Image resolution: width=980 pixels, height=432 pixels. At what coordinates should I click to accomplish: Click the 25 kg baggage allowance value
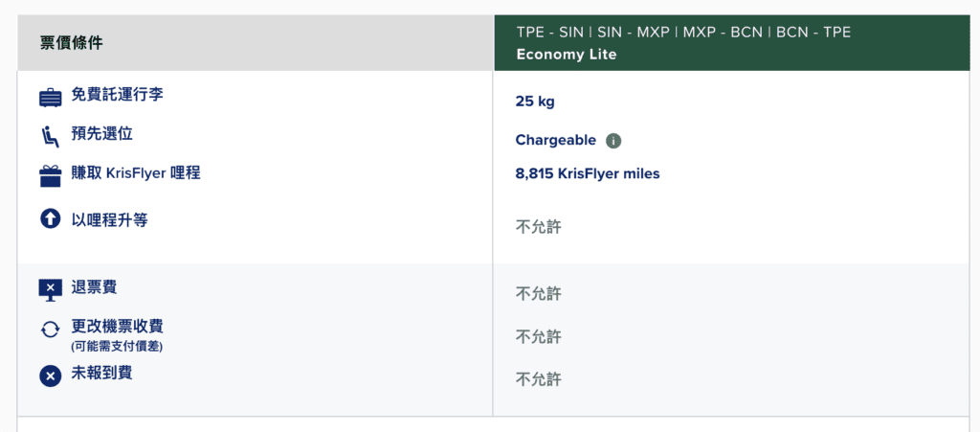point(535,102)
